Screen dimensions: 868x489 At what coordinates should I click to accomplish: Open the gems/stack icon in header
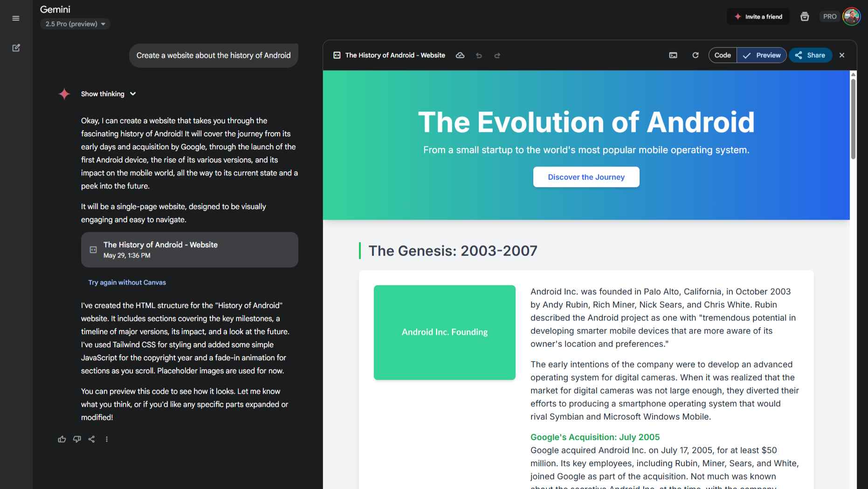805,16
